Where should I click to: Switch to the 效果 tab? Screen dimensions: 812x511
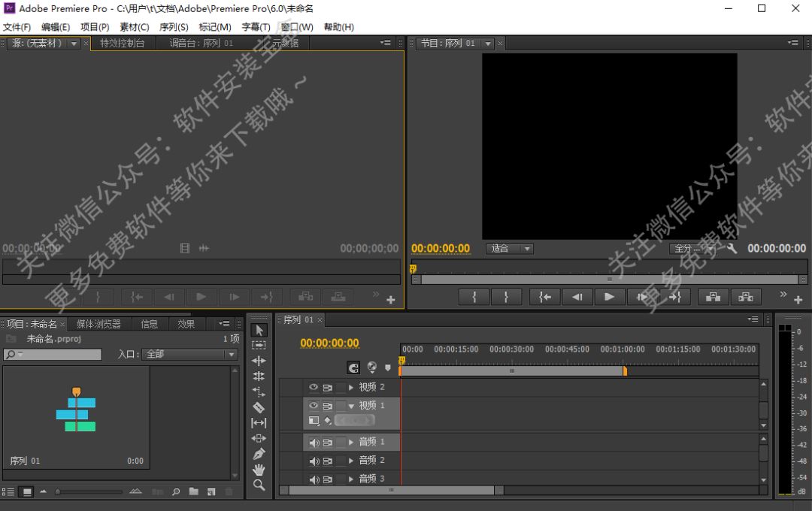pyautogui.click(x=186, y=324)
